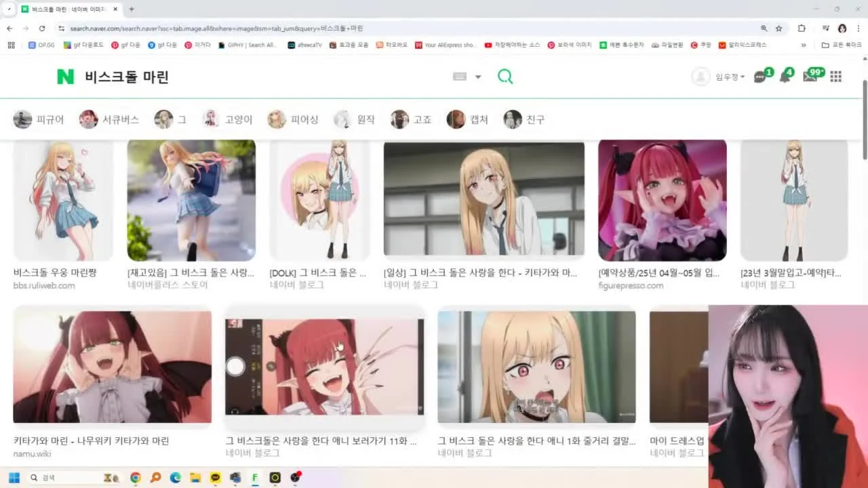Go back with the browser back arrow
The image size is (868, 488).
[9, 28]
